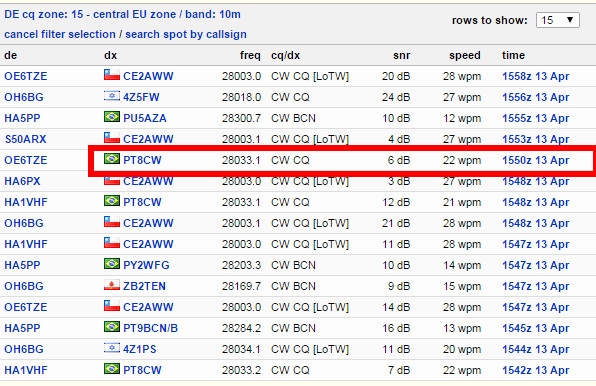Click frequency 28034.1
Viewport: 596px width, 386px height.
[x=241, y=349]
